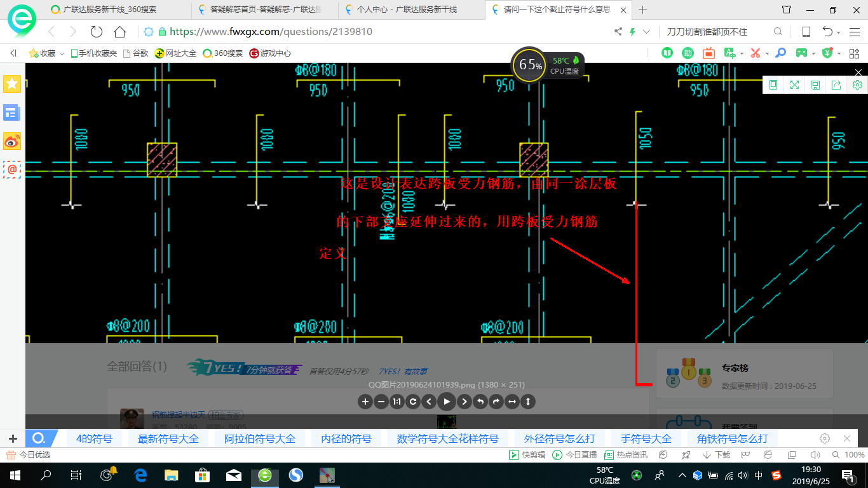Open 网址大全 bookmark
This screenshot has width=868, height=488.
tap(175, 53)
